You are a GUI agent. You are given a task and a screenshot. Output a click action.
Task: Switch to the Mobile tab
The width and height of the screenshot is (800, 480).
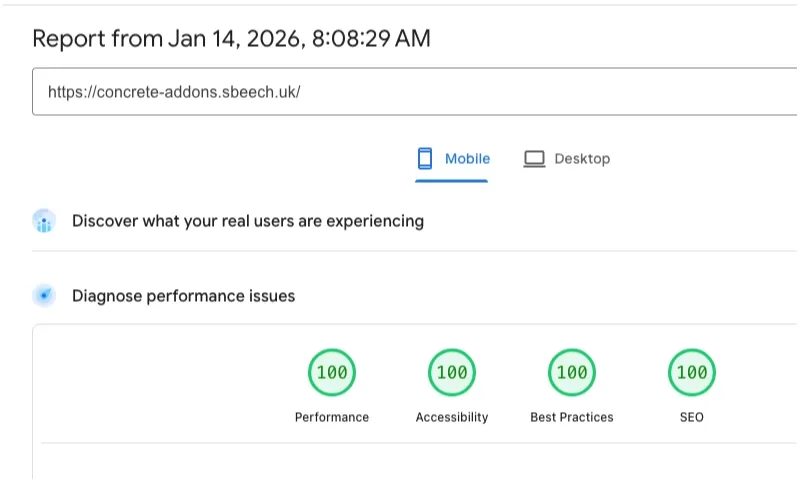pyautogui.click(x=467, y=158)
